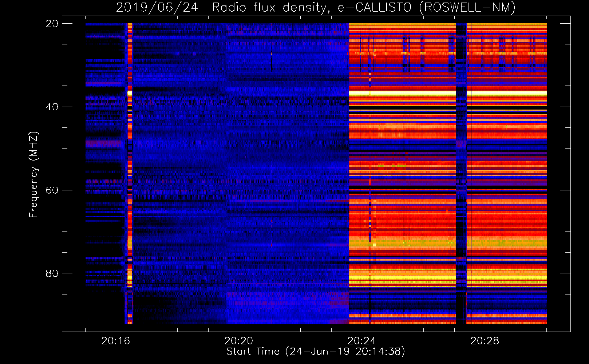The image size is (589, 364).
Task: Click the 'Frequency (MHZ)' axis label
Action: click(x=33, y=175)
